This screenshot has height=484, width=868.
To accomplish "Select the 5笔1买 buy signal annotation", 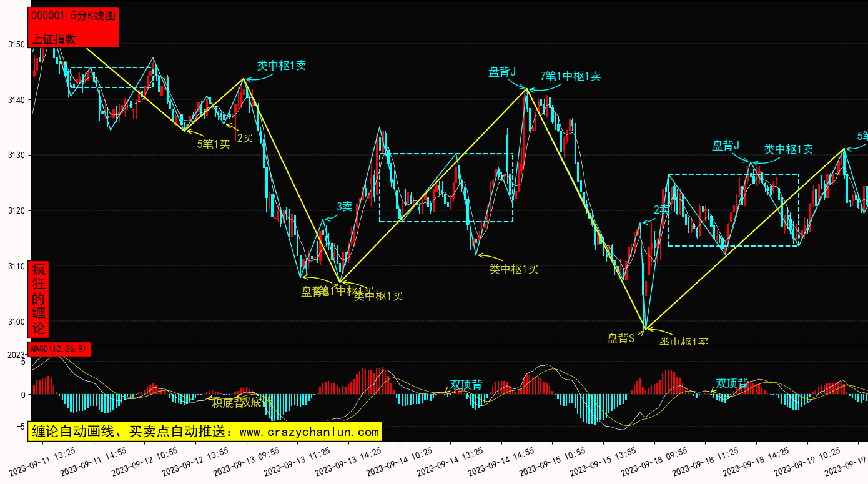I will pos(214,144).
